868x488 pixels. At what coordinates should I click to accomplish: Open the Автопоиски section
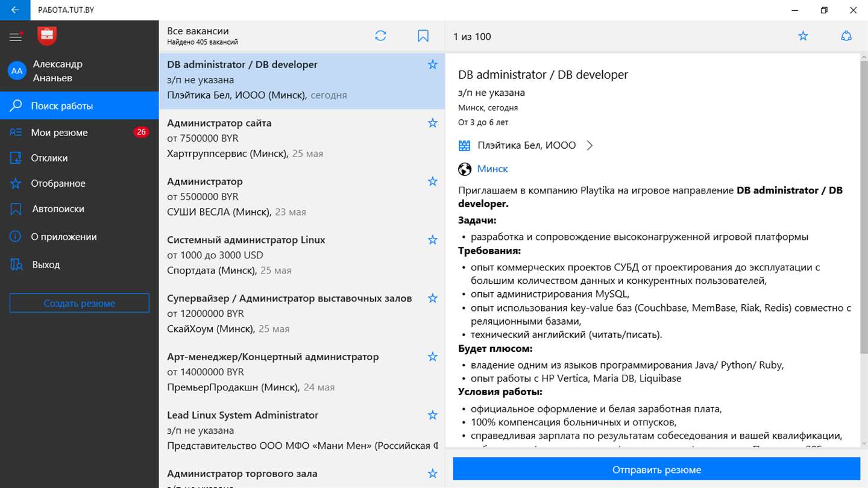click(x=79, y=209)
